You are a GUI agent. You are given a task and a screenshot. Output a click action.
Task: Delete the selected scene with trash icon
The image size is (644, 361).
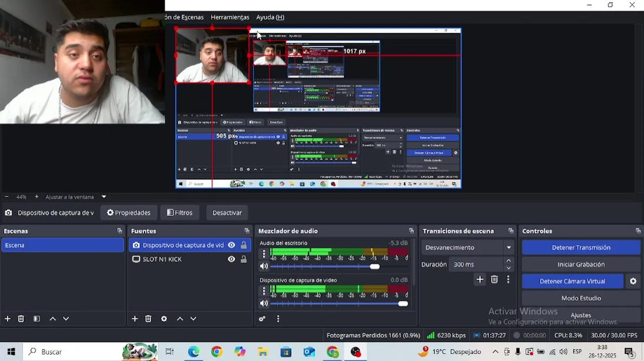(21, 319)
